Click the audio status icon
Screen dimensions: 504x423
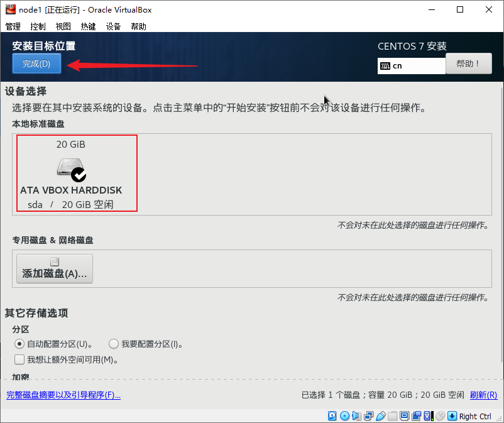pos(356,416)
